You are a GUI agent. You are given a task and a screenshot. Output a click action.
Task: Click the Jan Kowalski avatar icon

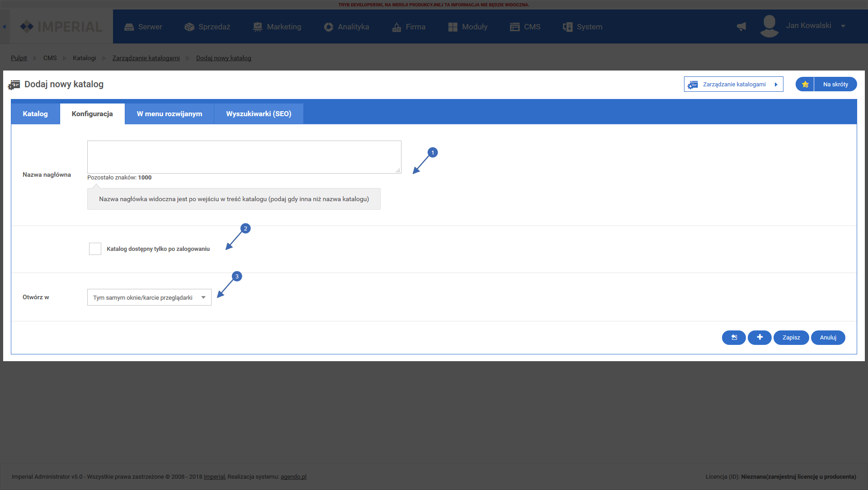coord(769,26)
